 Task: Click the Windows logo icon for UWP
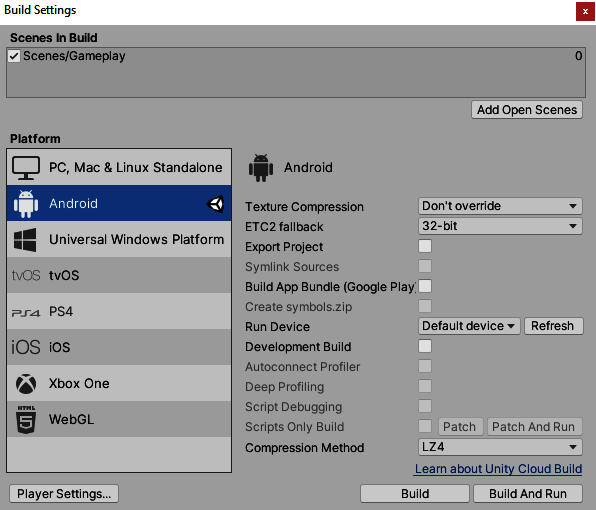[x=25, y=240]
